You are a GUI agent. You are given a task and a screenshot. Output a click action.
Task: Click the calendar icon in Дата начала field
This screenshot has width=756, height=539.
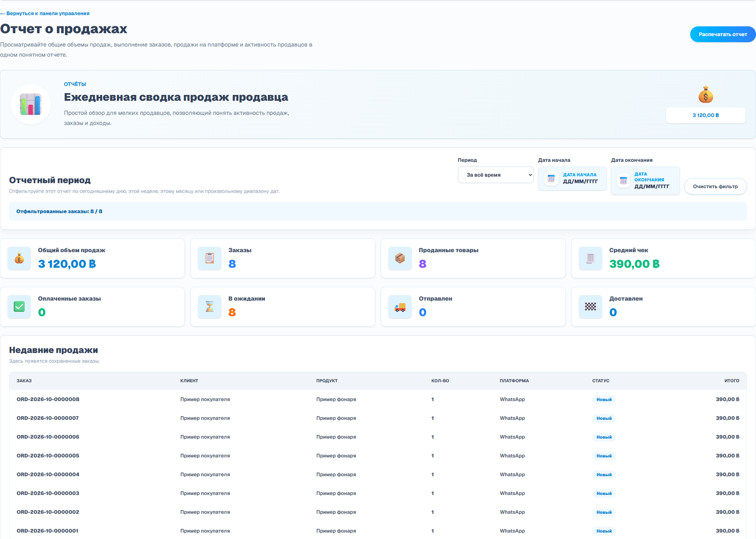[551, 178]
